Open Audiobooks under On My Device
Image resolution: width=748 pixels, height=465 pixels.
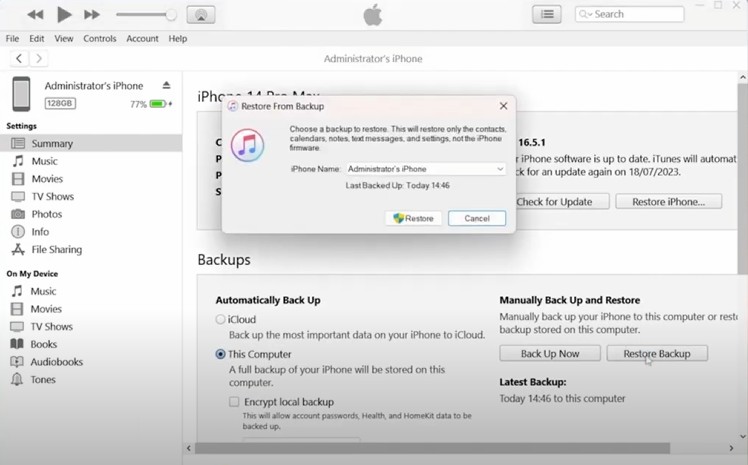(x=91, y=362)
